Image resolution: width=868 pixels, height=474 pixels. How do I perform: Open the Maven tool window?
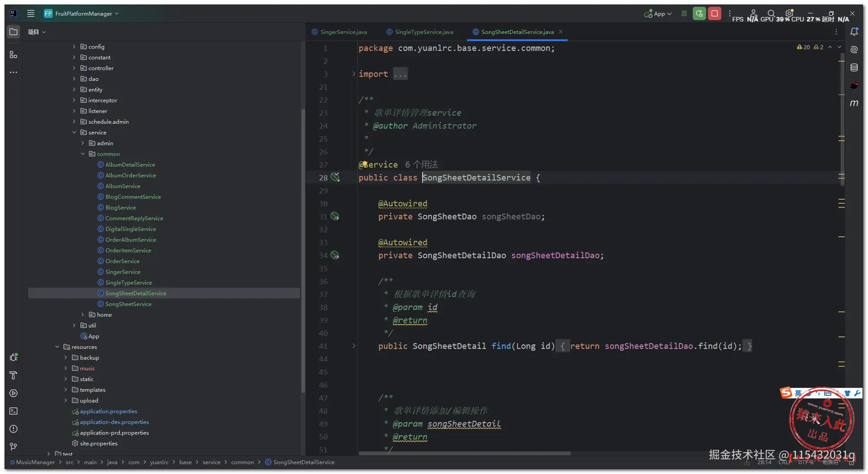click(854, 103)
